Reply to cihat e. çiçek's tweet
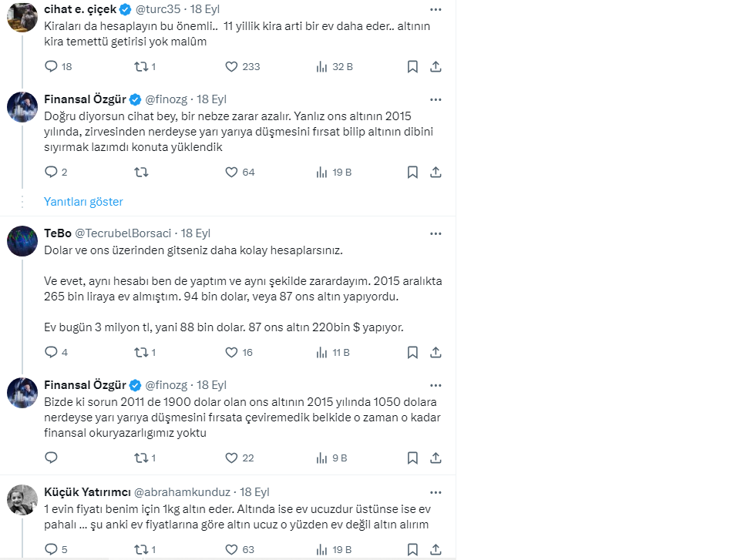 [52, 67]
